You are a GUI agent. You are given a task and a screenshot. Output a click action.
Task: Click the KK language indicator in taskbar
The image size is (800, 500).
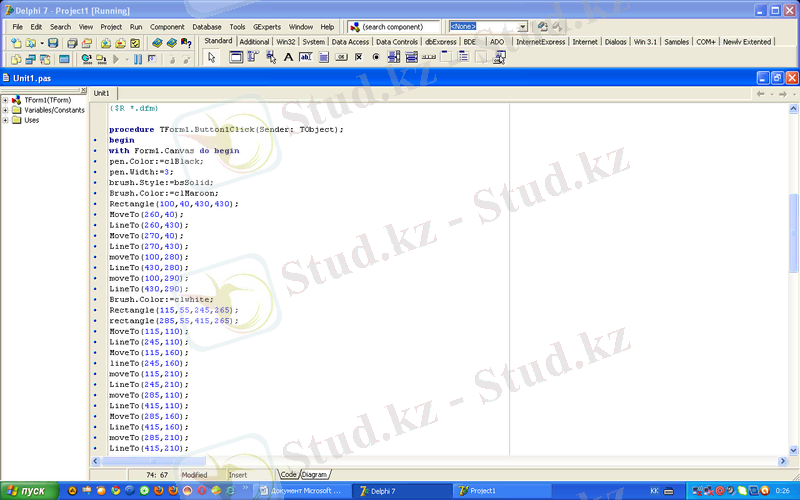point(655,491)
